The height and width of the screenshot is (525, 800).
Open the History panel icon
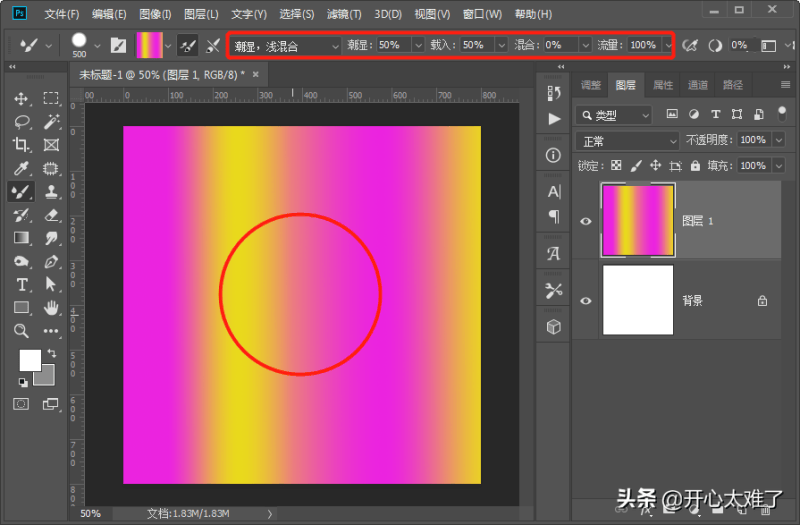pos(554,93)
